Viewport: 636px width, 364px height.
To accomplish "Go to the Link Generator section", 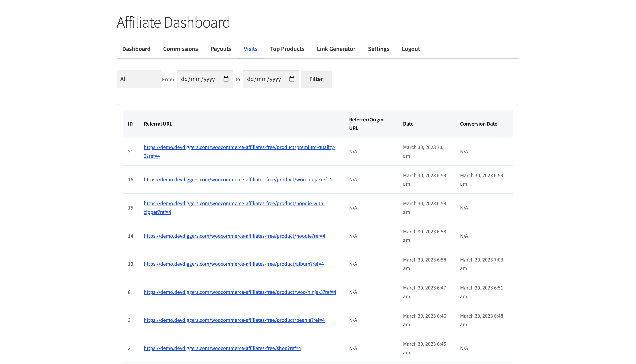I will (336, 49).
